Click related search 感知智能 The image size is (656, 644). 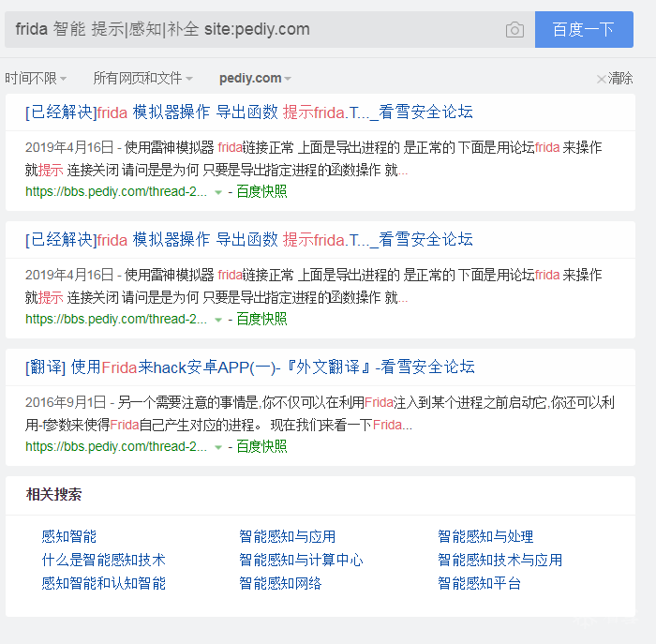tap(69, 536)
